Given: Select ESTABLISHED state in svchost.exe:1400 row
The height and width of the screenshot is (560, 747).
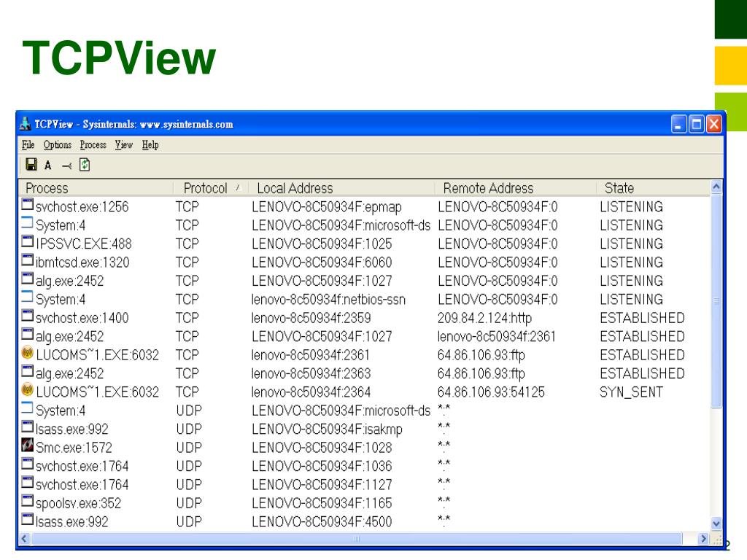Looking at the screenshot, I should [642, 318].
